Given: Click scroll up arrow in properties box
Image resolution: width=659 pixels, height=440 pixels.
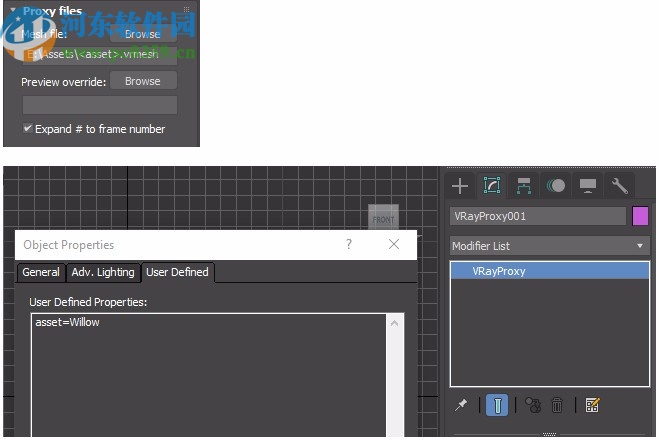Looking at the screenshot, I should tap(395, 323).
